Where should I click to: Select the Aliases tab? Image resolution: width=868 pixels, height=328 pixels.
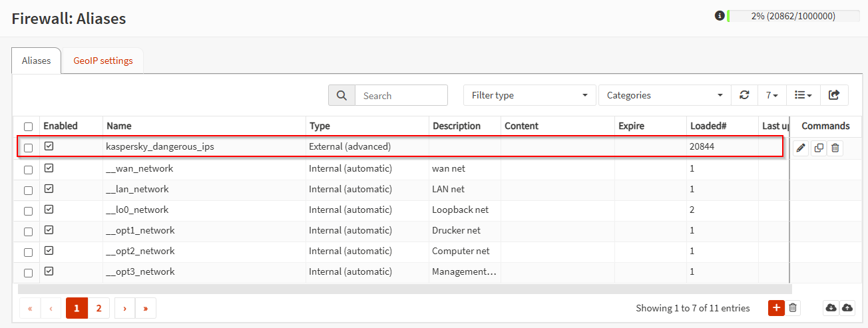(x=37, y=61)
